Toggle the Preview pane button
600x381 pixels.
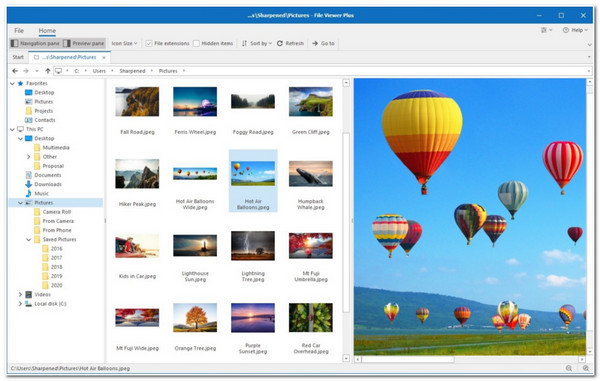[84, 43]
